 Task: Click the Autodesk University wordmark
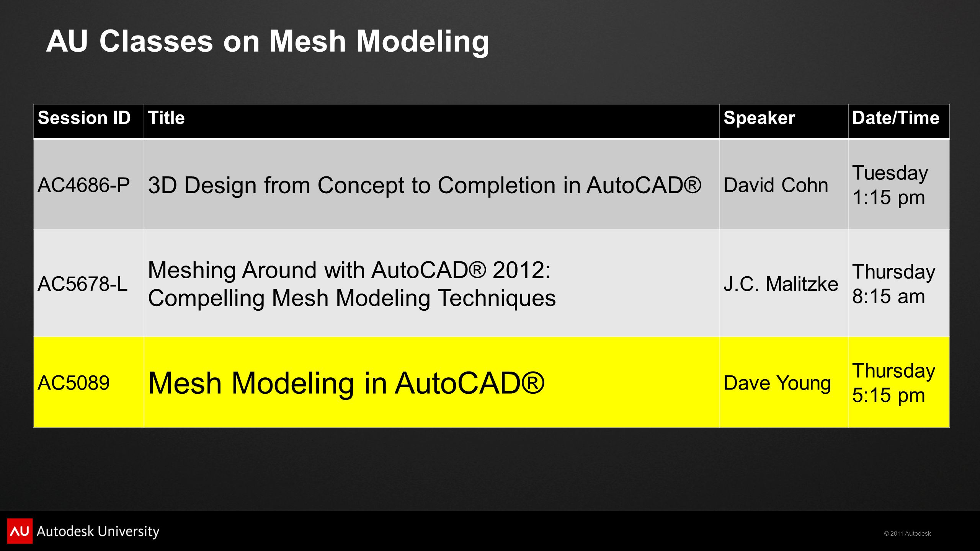[x=98, y=531]
